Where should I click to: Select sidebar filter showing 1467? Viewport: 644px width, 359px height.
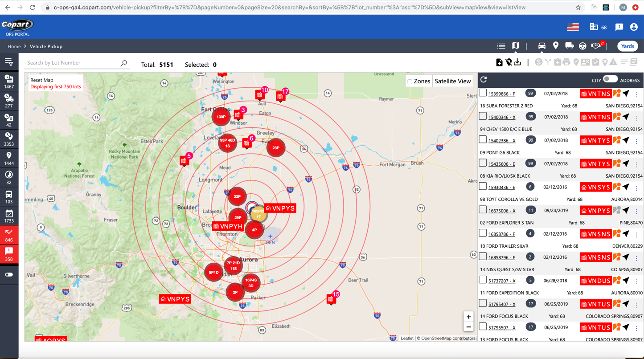(x=9, y=82)
